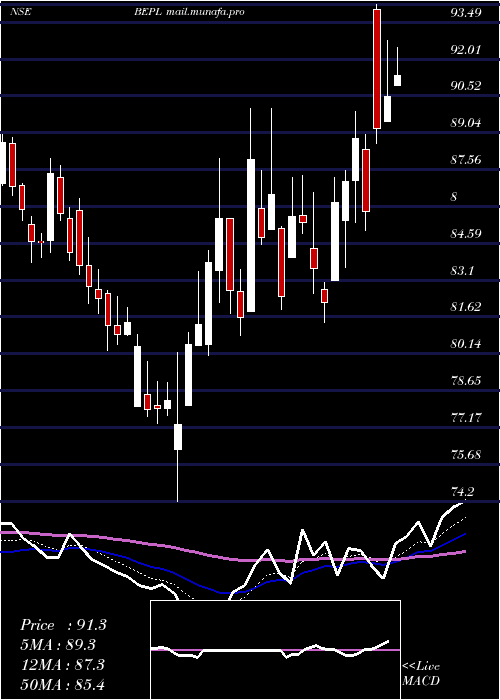Click the 12MA : 87.3 value

click(x=62, y=665)
